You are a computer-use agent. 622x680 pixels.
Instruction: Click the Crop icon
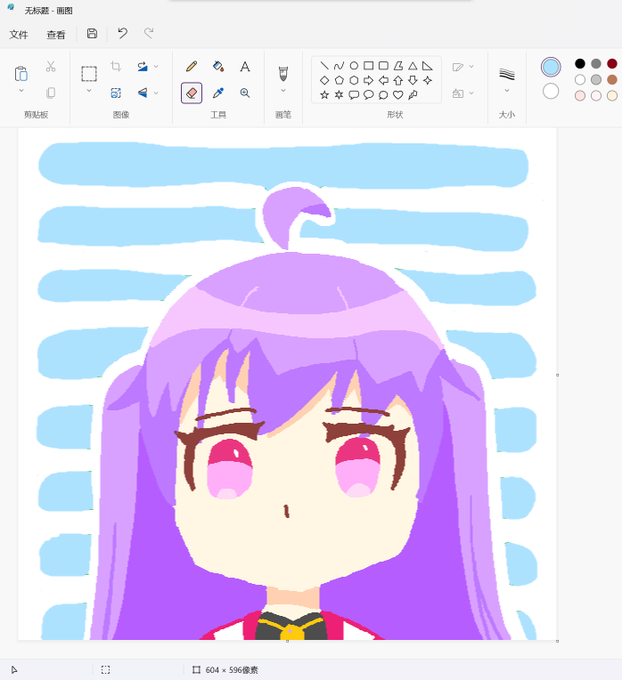[116, 66]
